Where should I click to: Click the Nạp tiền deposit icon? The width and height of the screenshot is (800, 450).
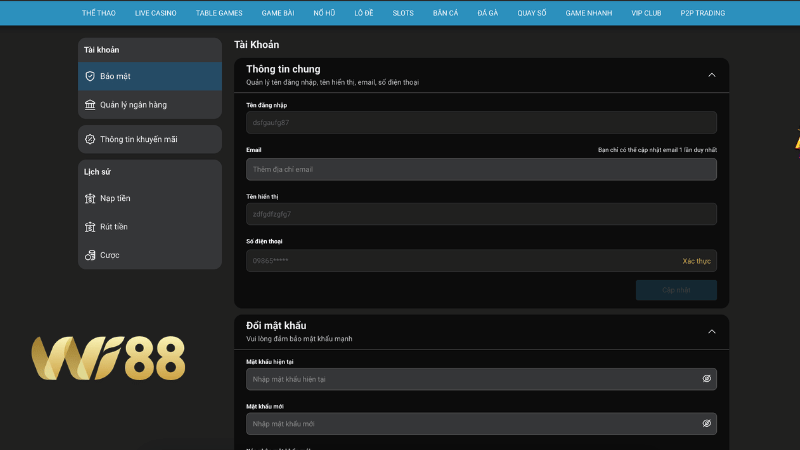(90, 198)
